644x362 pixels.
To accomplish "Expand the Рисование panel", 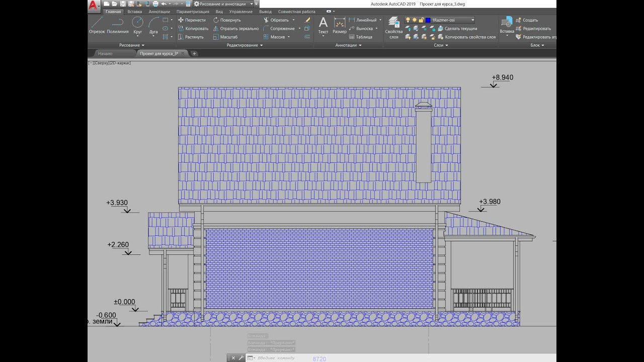I will tap(132, 45).
